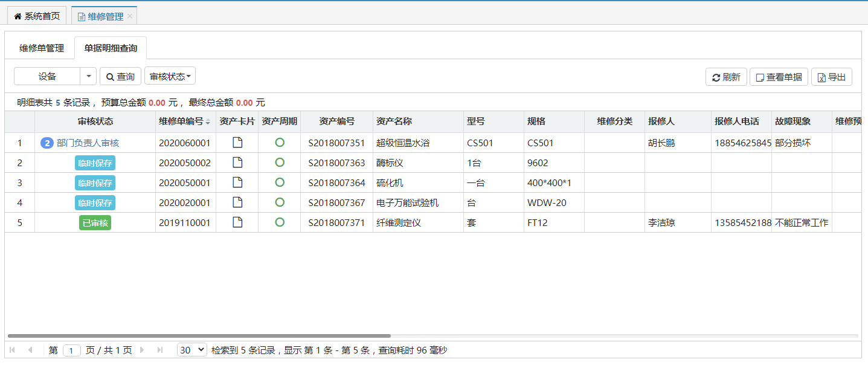Click the page number input field

[71, 350]
